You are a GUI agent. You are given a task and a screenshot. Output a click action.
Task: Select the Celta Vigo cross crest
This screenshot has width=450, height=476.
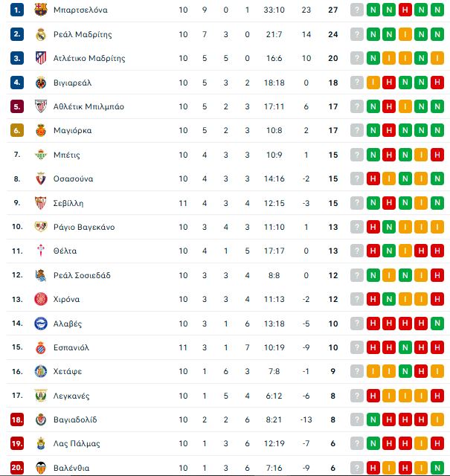pos(41,251)
